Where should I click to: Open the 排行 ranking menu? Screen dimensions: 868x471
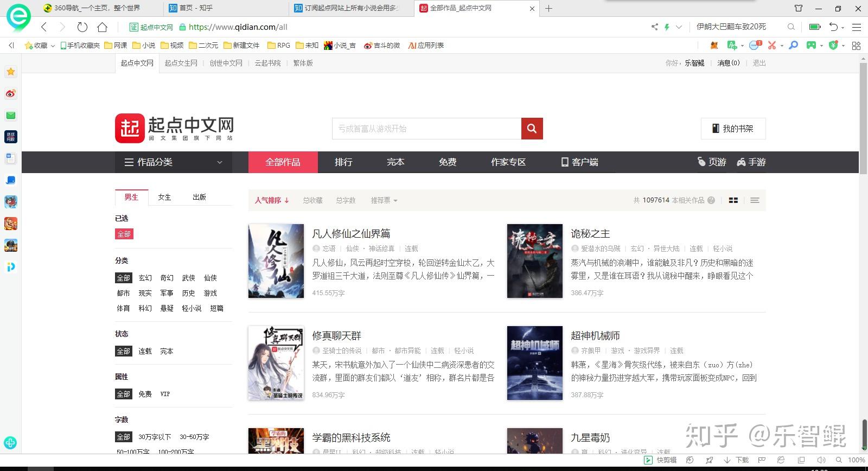tap(343, 162)
